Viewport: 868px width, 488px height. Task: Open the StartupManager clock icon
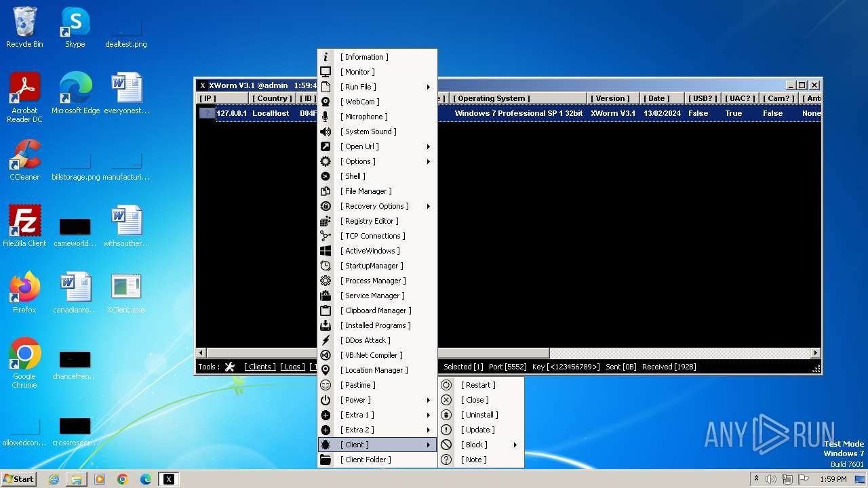pyautogui.click(x=325, y=266)
